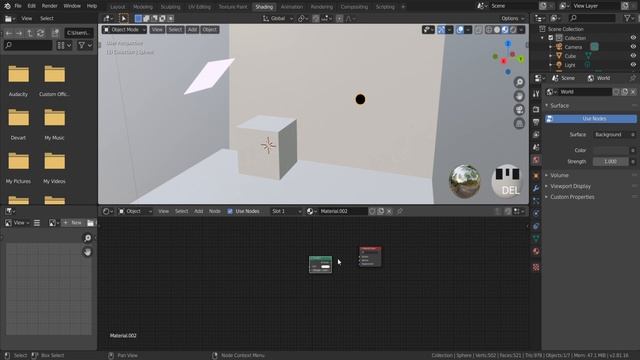This screenshot has height=360, width=640.
Task: Open viewport Add menu button
Action: point(192,30)
